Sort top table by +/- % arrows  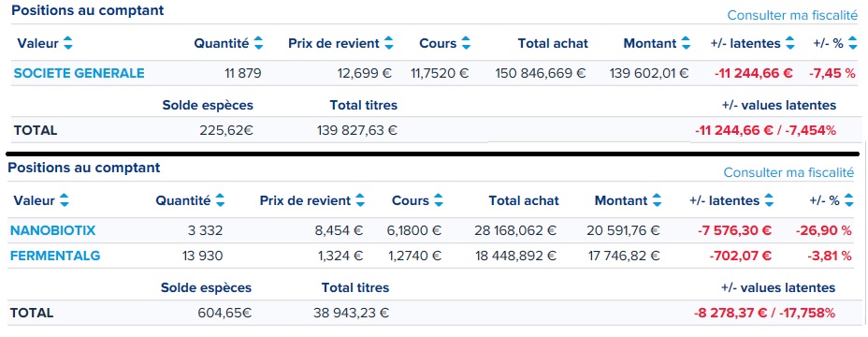(x=852, y=43)
